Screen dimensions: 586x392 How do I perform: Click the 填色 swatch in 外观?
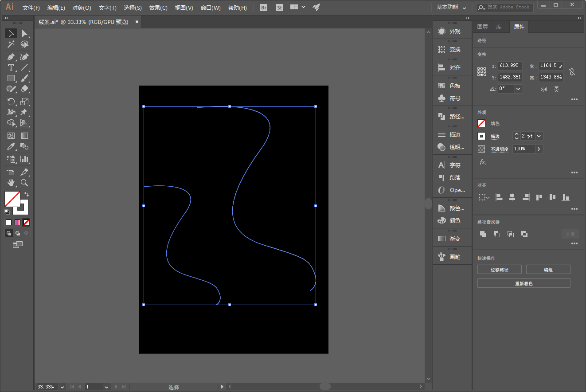point(481,123)
